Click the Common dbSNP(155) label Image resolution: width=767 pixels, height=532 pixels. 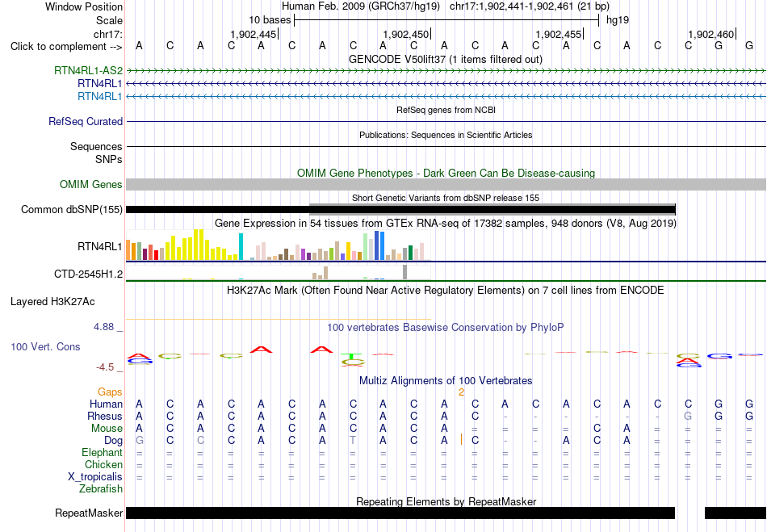pyautogui.click(x=72, y=209)
